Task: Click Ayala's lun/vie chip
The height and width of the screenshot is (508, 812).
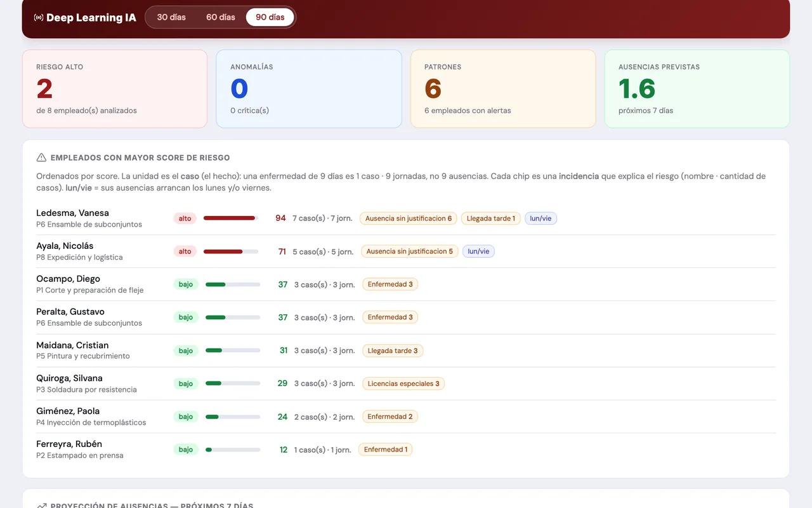Action: (x=478, y=251)
